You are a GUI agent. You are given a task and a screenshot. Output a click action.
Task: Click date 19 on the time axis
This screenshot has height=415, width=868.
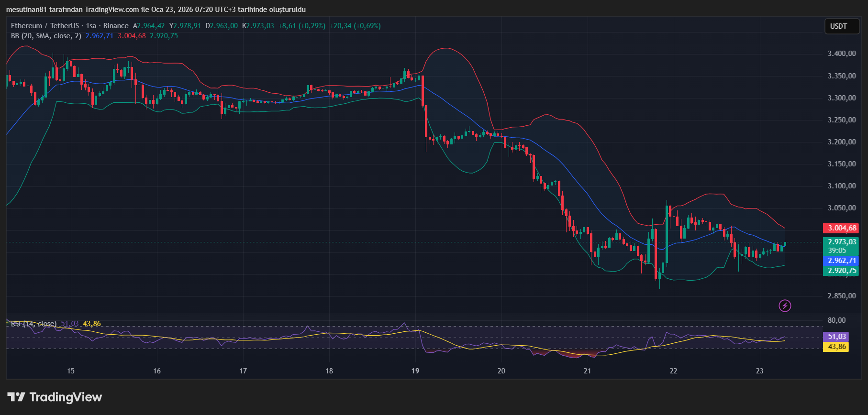415,371
